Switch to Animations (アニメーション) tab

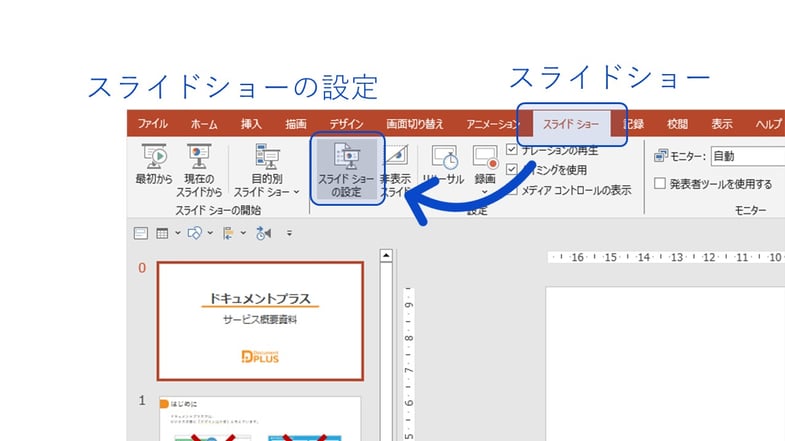point(493,124)
